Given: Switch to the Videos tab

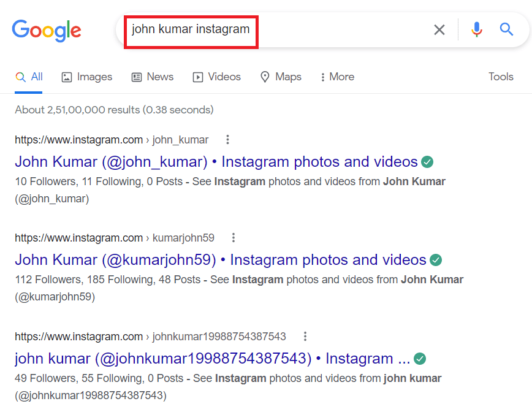Looking at the screenshot, I should coord(217,77).
